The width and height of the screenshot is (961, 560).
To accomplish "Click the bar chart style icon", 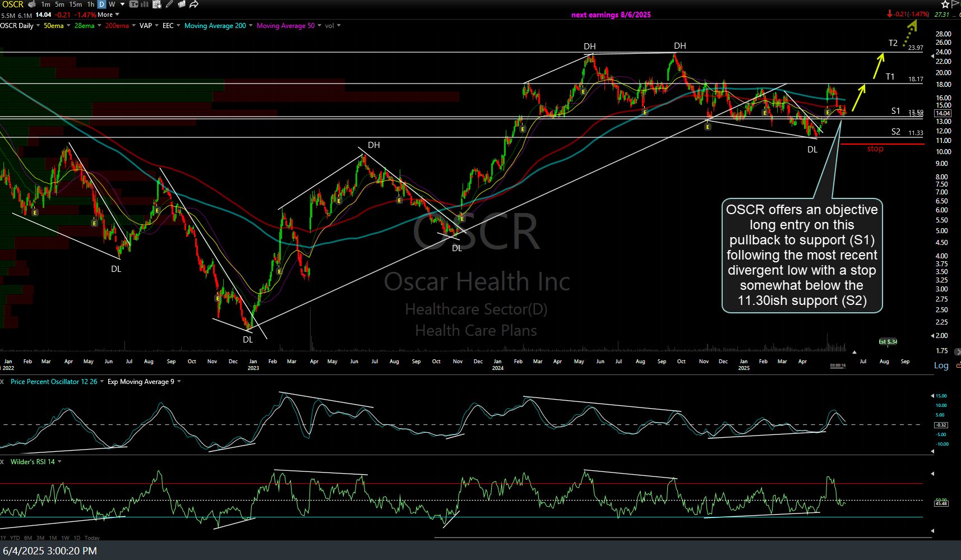I will point(145,4).
